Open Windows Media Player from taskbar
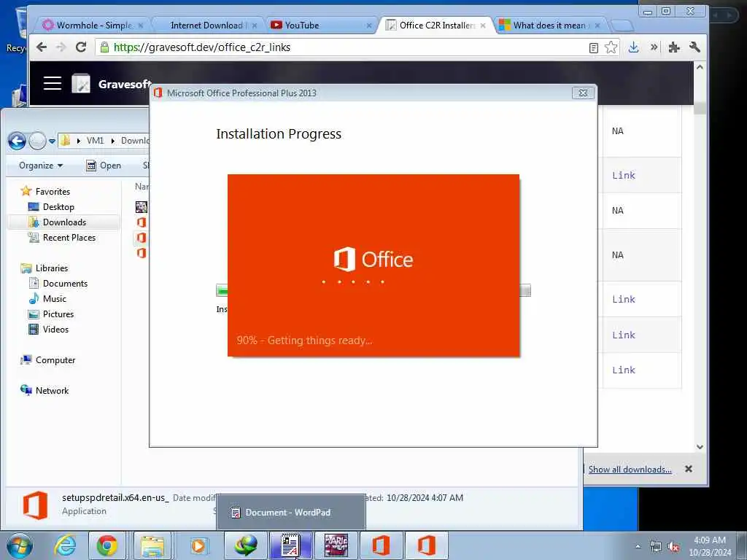This screenshot has width=747, height=560. (198, 545)
